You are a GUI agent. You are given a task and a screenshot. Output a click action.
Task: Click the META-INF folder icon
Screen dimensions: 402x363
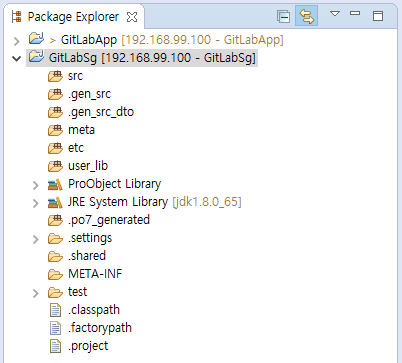click(x=55, y=275)
